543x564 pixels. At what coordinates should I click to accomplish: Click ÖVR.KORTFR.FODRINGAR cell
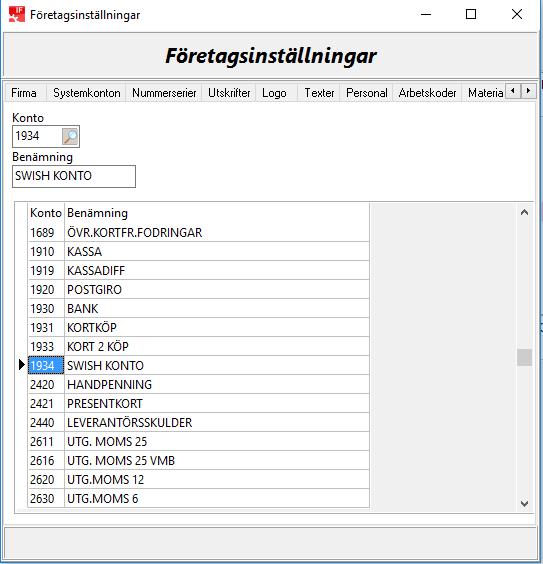point(217,232)
